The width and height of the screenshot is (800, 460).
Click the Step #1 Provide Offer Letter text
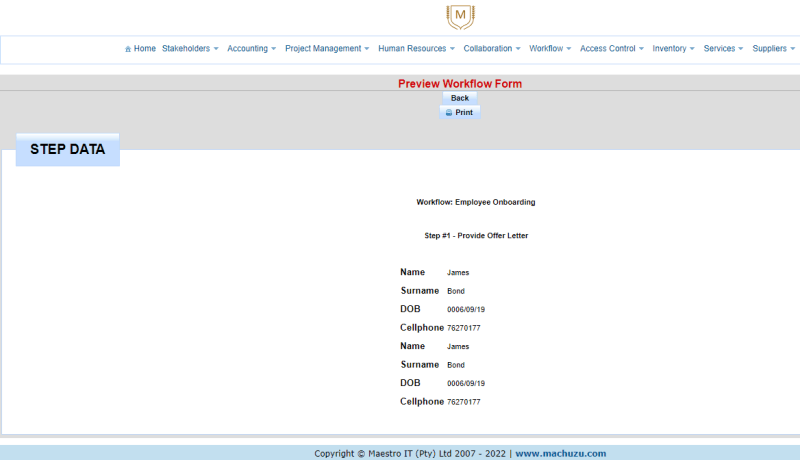coord(476,236)
